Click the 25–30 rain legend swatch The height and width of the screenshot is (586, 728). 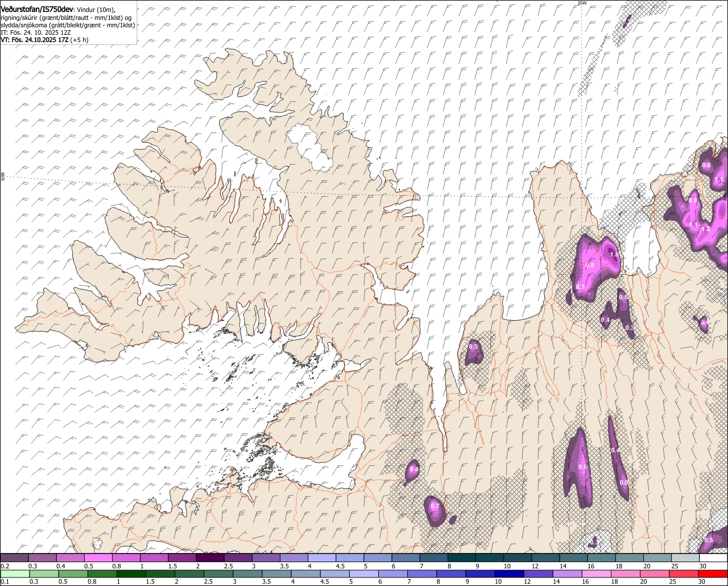click(x=684, y=574)
